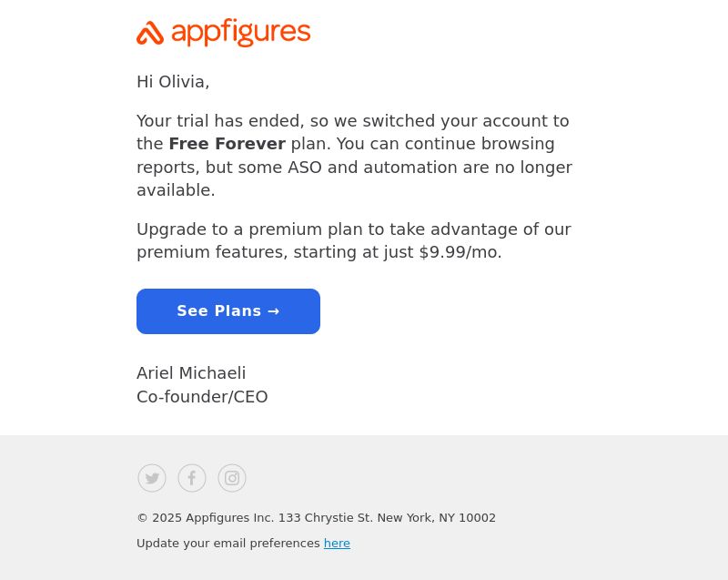The width and height of the screenshot is (728, 580).
Task: Click the arrow inside See Plans button
Action: click(x=274, y=311)
